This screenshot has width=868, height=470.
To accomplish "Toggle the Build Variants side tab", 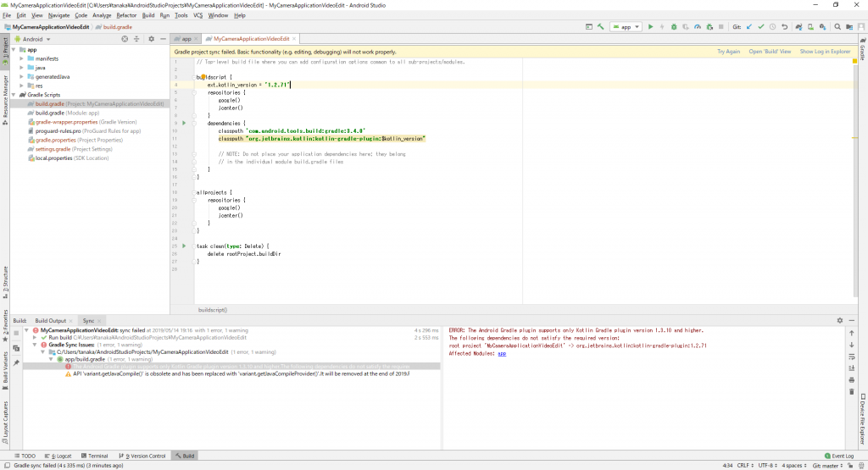I will point(5,371).
